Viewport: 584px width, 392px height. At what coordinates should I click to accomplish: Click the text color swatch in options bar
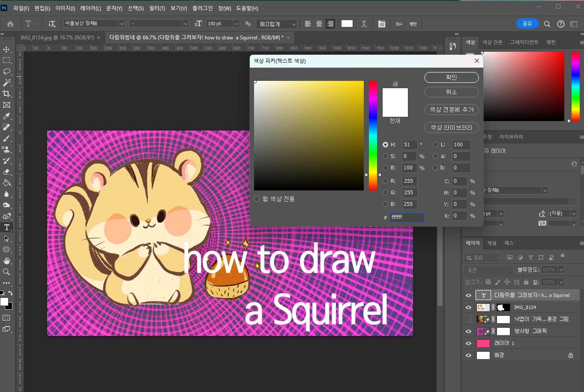[x=347, y=24]
